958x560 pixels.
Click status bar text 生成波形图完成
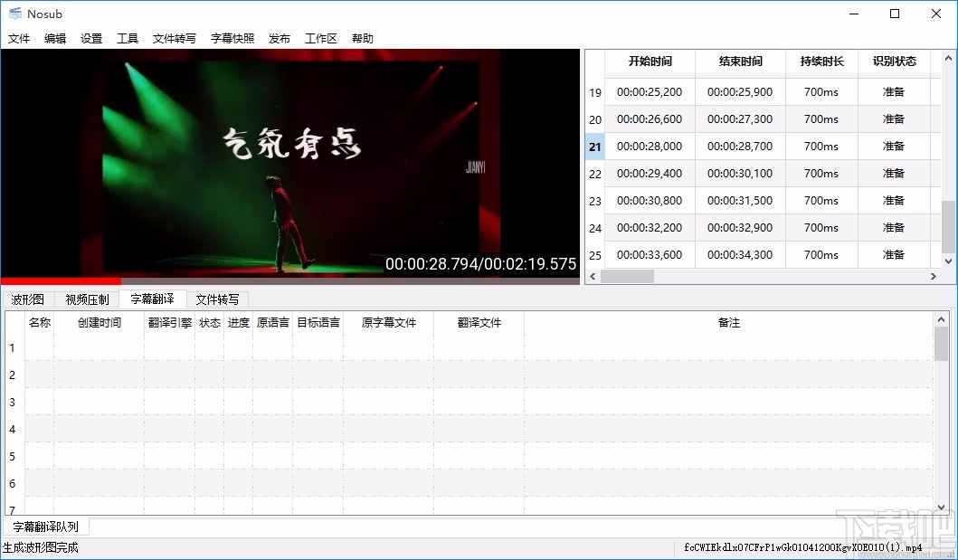(41, 547)
